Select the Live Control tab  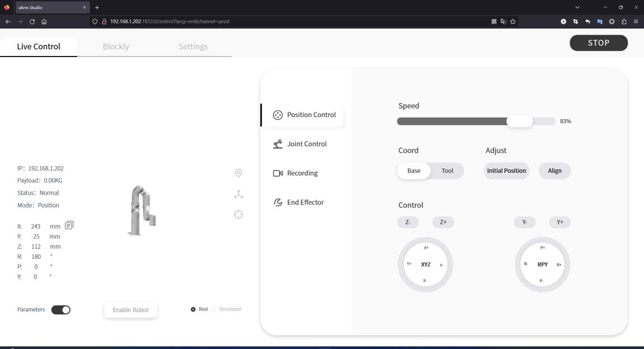click(x=39, y=46)
